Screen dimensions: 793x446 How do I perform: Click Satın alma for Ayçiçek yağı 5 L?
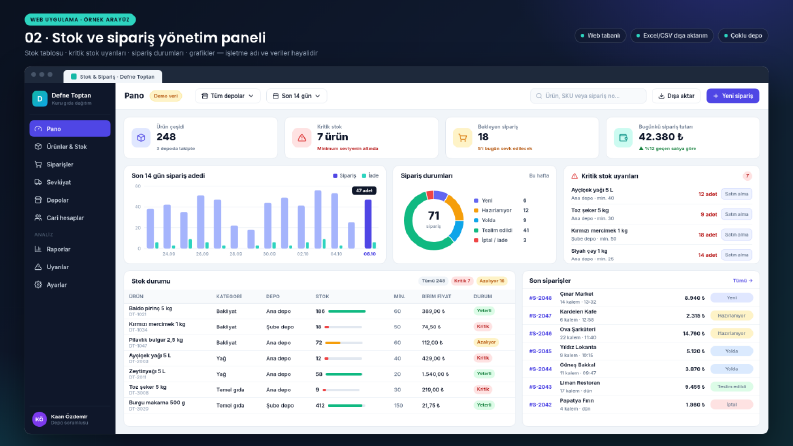[736, 194]
